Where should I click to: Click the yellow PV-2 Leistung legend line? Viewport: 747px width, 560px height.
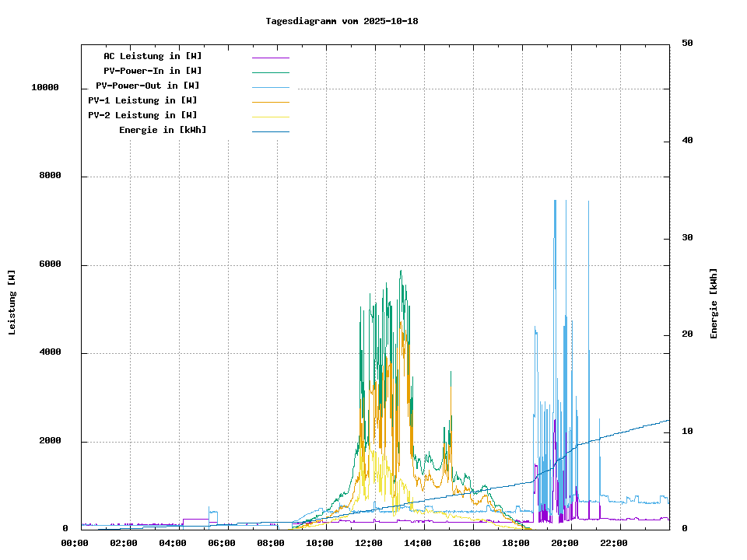[x=270, y=116]
